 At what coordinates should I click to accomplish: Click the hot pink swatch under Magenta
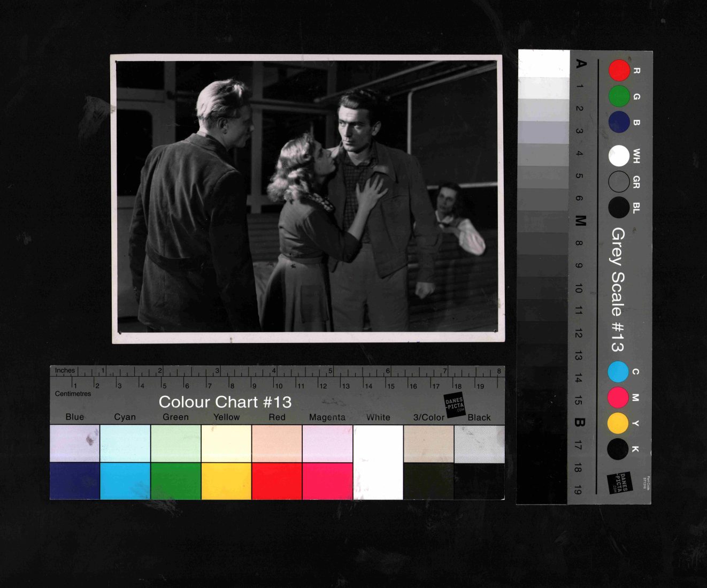pos(327,481)
